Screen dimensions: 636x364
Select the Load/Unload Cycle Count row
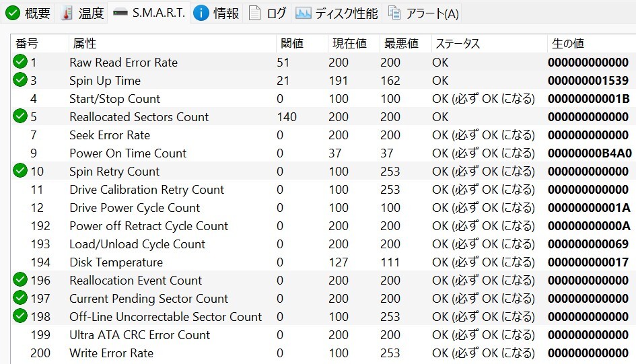(x=137, y=244)
